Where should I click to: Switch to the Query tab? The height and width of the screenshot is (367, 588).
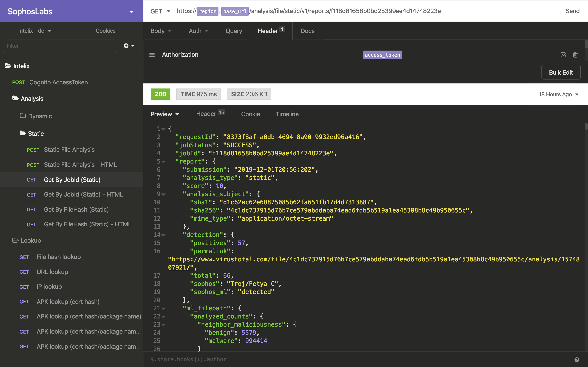[x=234, y=31]
